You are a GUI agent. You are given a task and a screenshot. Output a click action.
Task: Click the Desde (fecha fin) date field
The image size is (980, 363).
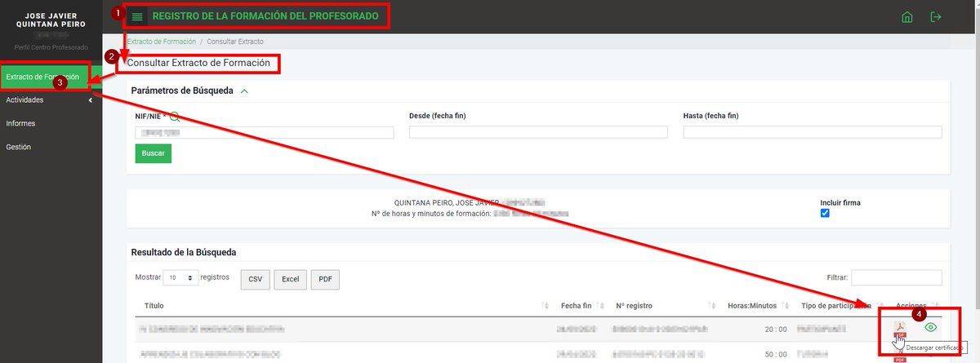pos(538,132)
